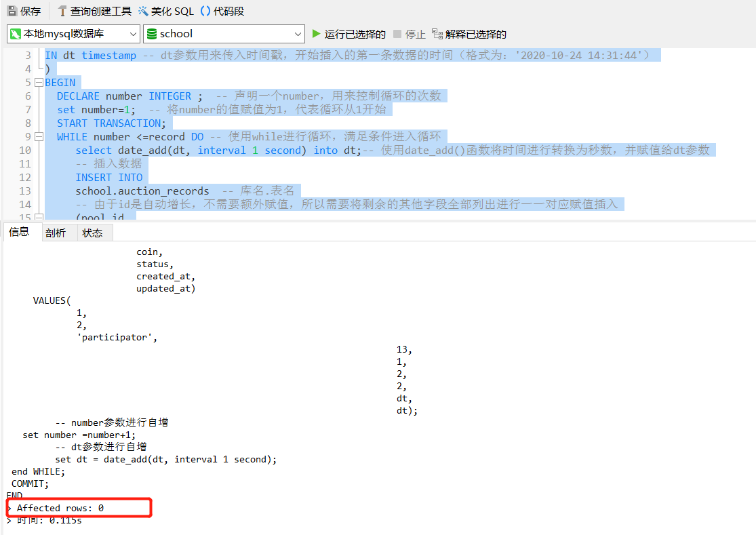Click the database cylinder icon beside school
Screen dimensions: 756x535
pyautogui.click(x=152, y=34)
